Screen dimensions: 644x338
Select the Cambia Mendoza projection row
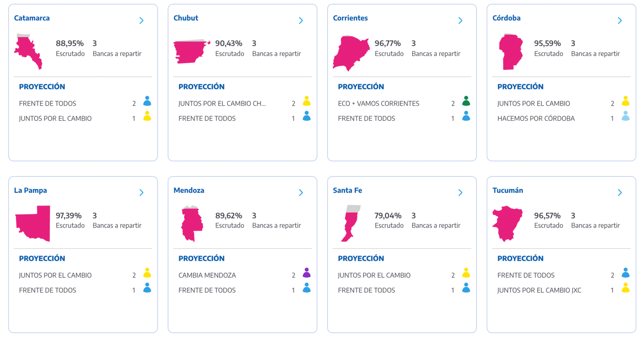[x=242, y=275]
